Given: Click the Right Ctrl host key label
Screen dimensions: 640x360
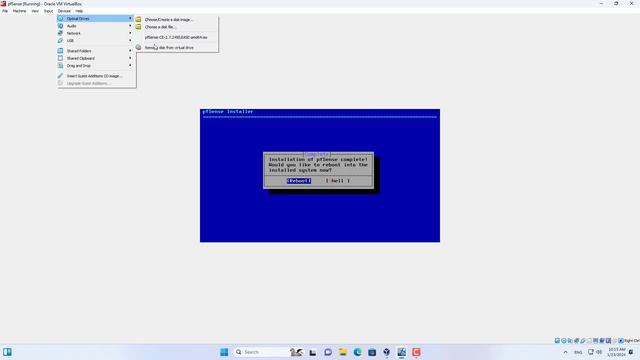Looking at the screenshot, I should [632, 341].
